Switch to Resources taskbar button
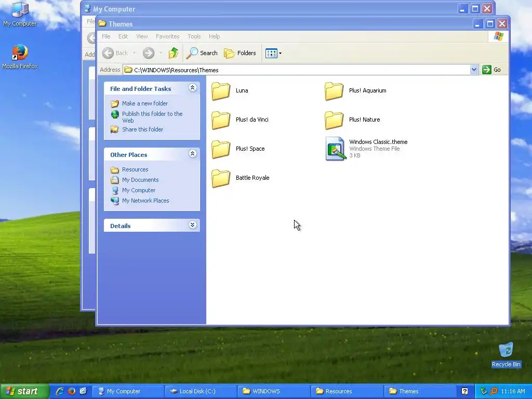The image size is (532, 399). pyautogui.click(x=347, y=391)
